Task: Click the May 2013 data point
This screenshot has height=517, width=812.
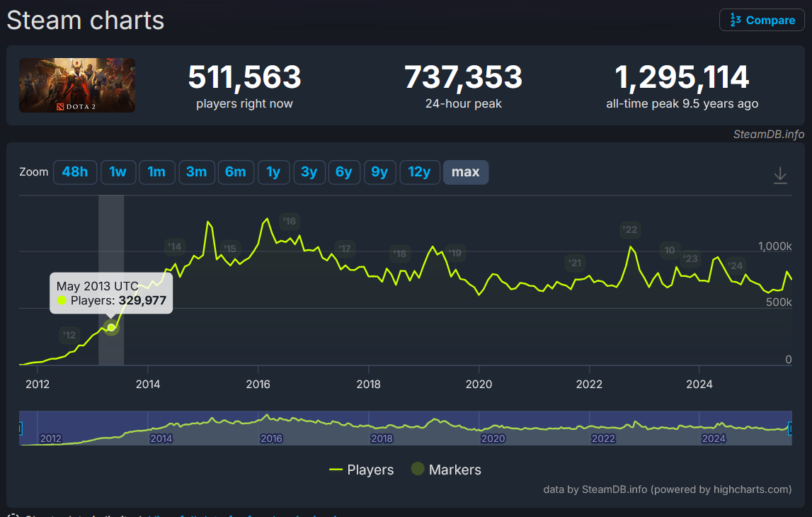Action: point(111,327)
